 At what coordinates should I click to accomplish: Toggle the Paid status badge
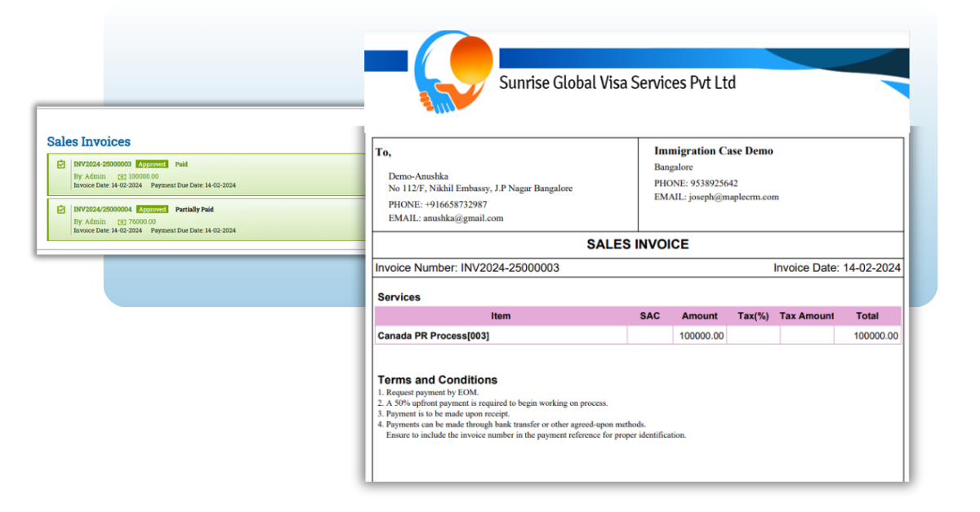181,163
